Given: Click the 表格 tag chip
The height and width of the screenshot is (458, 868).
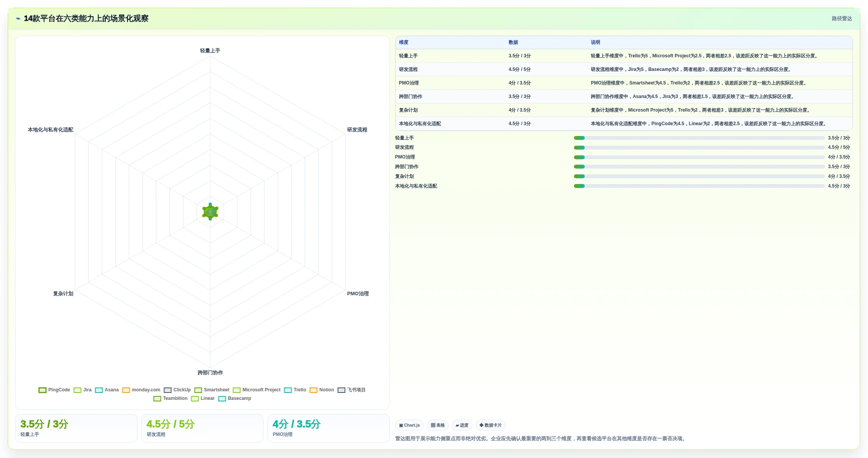Looking at the screenshot, I should tap(438, 425).
